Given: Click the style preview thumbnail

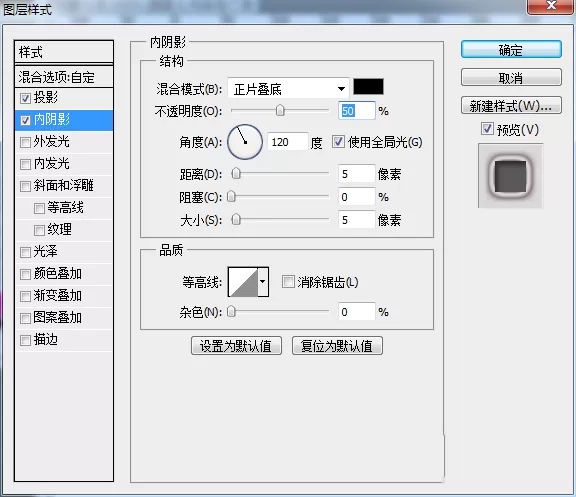Looking at the screenshot, I should (510, 176).
